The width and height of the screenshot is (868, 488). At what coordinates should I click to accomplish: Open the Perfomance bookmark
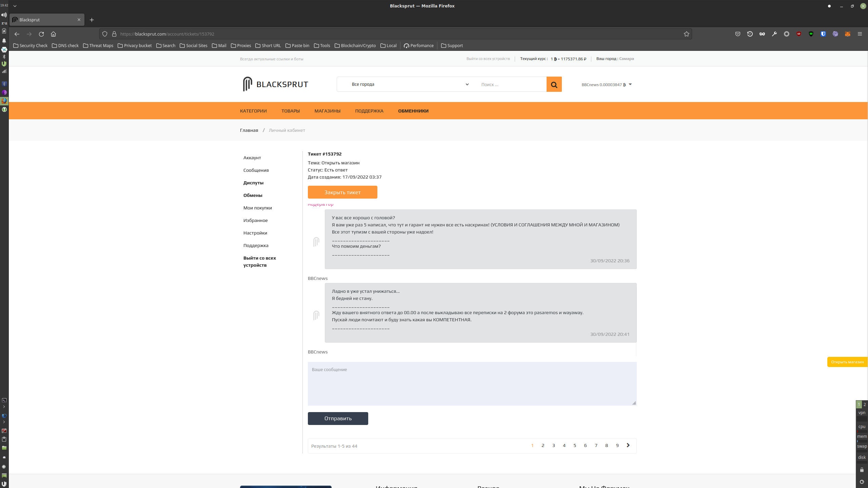(419, 45)
